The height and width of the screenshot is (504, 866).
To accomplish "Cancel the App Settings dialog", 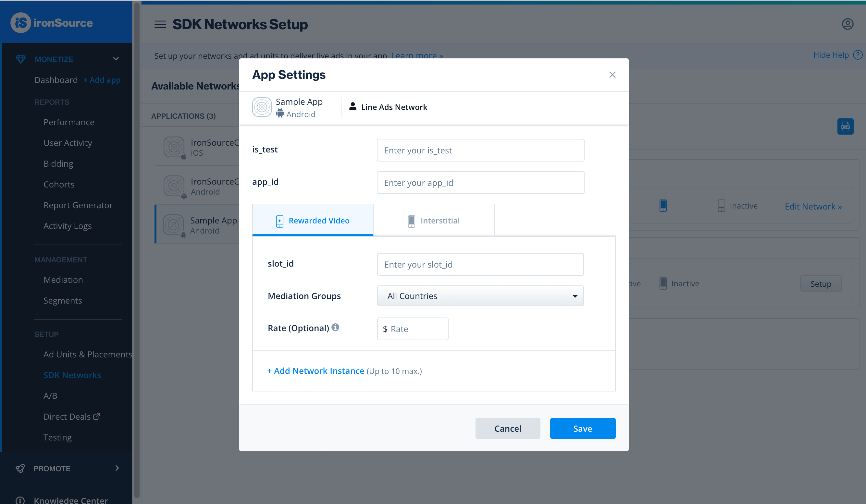I will click(508, 428).
